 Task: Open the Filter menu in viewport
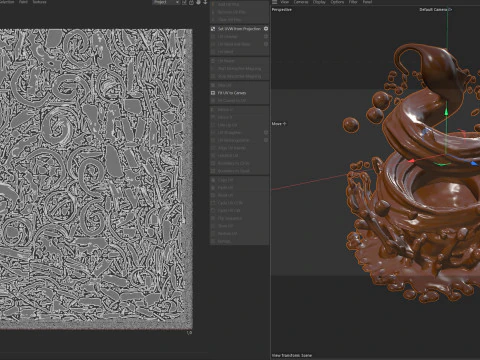[353, 2]
